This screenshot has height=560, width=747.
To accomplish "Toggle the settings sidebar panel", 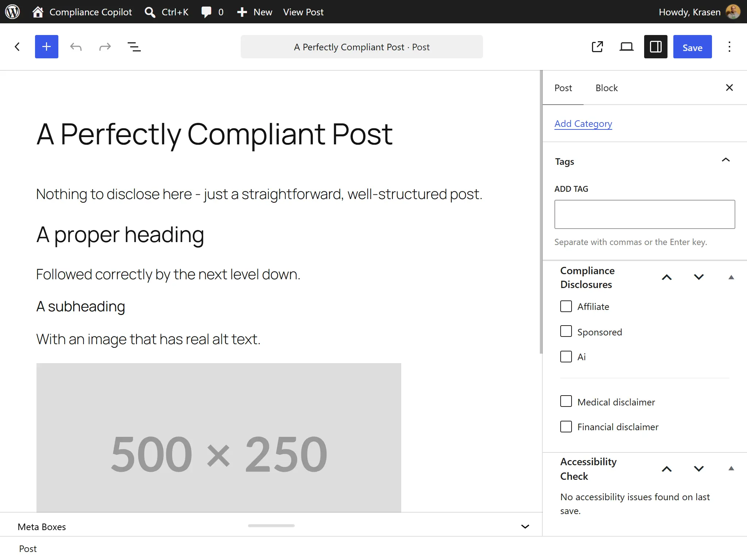I will click(655, 47).
